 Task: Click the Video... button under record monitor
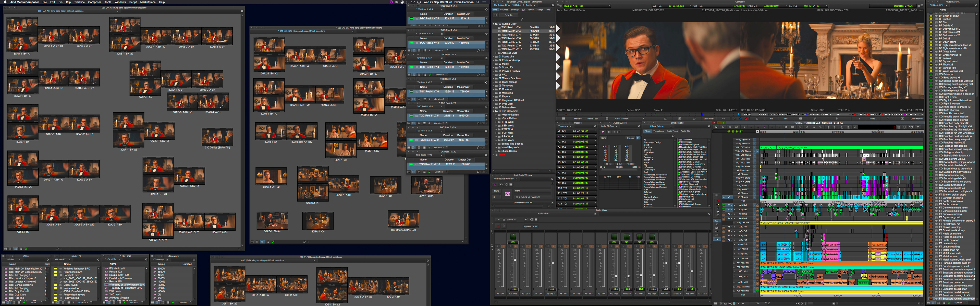pyautogui.click(x=873, y=118)
